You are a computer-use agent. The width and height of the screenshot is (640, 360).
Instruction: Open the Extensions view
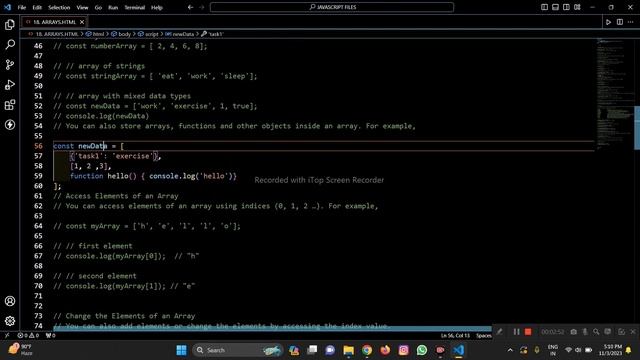[x=10, y=105]
